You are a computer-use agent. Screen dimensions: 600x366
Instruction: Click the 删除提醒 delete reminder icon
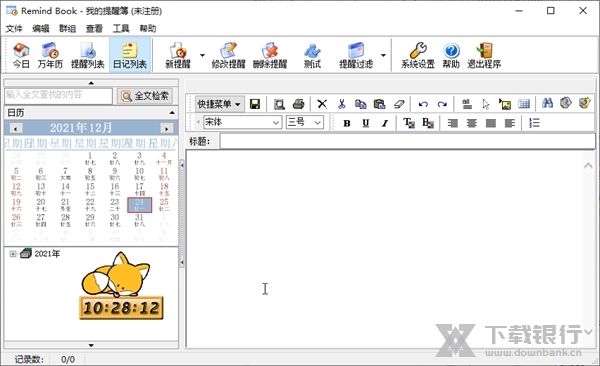point(270,56)
